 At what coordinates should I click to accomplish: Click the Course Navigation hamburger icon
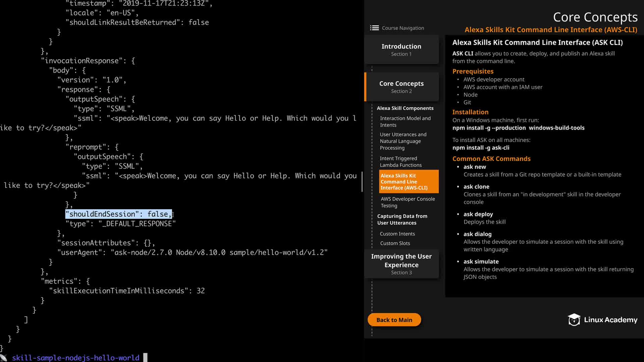tap(374, 28)
